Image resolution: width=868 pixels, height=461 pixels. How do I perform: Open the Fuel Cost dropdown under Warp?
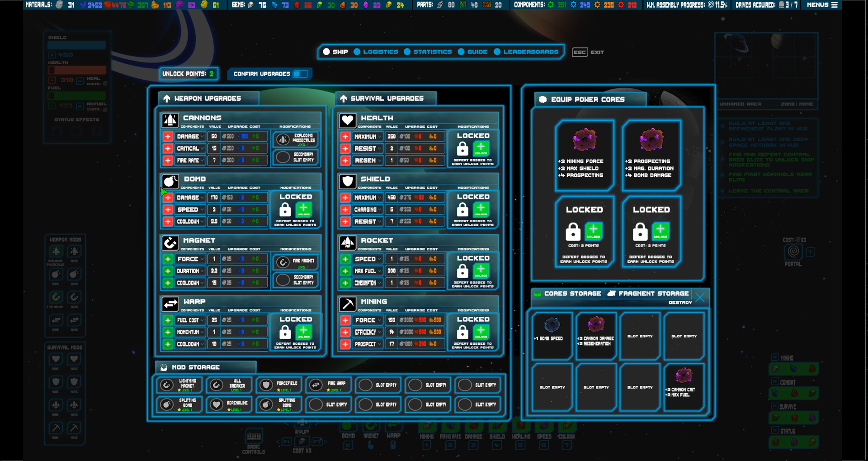[x=189, y=320]
